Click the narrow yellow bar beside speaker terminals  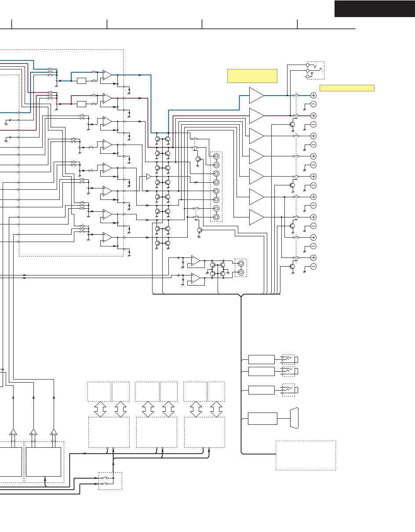[347, 88]
